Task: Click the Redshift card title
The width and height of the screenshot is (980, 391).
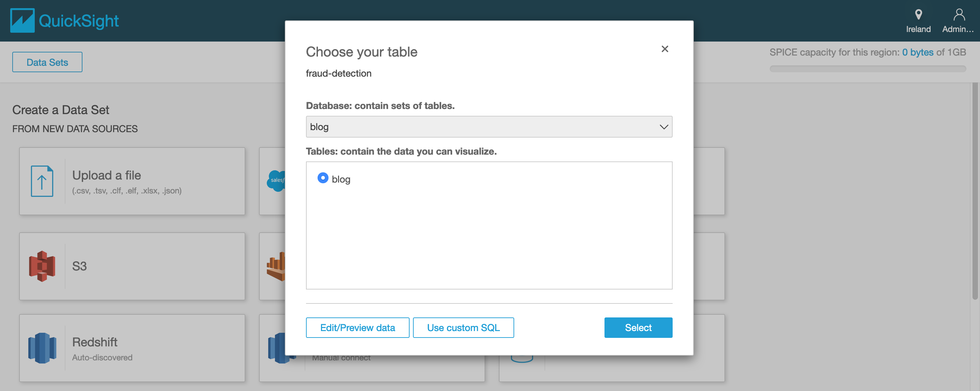Action: pyautogui.click(x=95, y=342)
